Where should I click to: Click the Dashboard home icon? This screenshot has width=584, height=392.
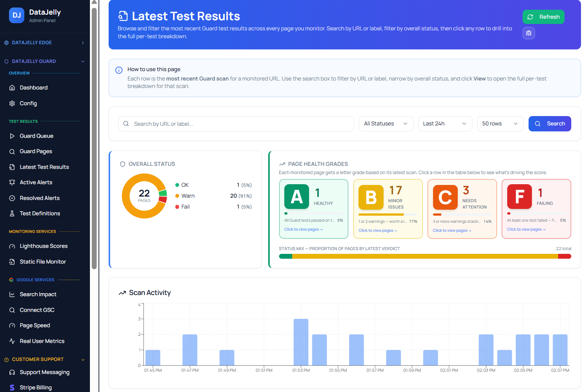coord(12,88)
